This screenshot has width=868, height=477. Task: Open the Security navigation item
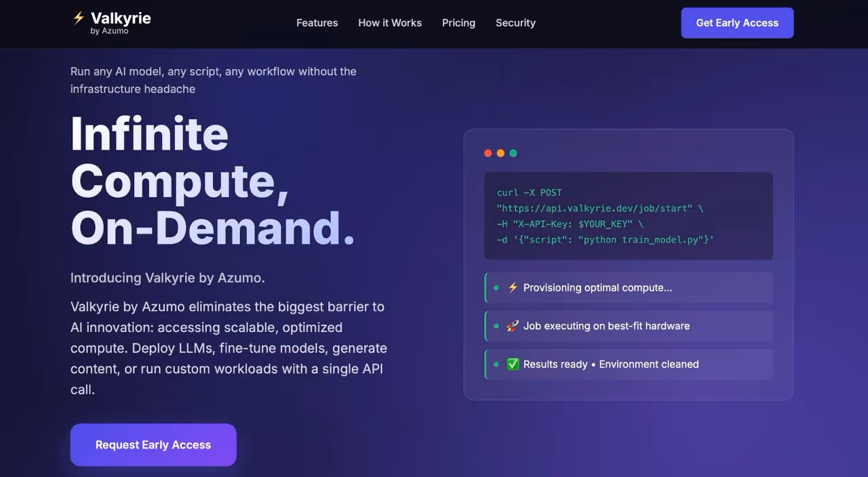click(515, 22)
